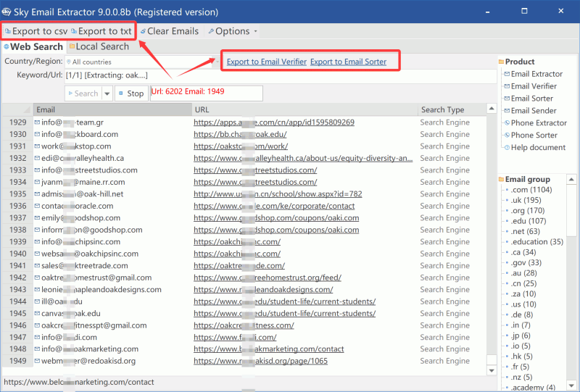Open school/show.aspx URL in row 1935
The width and height of the screenshot is (580, 392).
278,194
